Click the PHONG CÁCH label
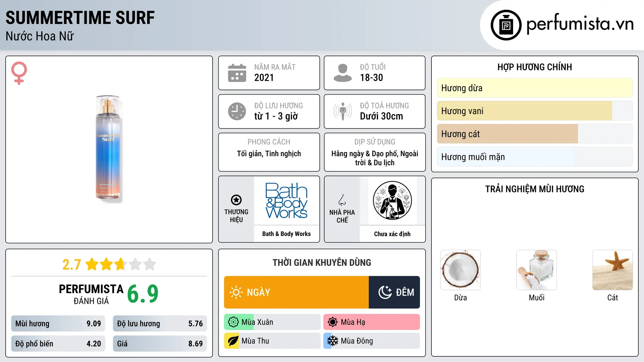Screen dimensions: 644x362 [x=269, y=142]
